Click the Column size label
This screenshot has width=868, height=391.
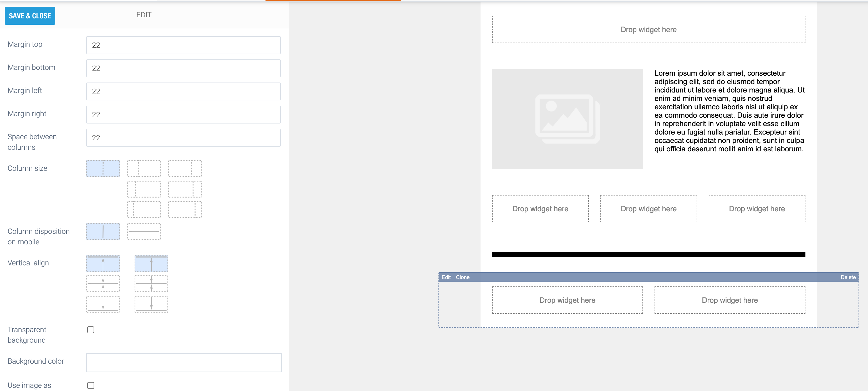pos(27,168)
